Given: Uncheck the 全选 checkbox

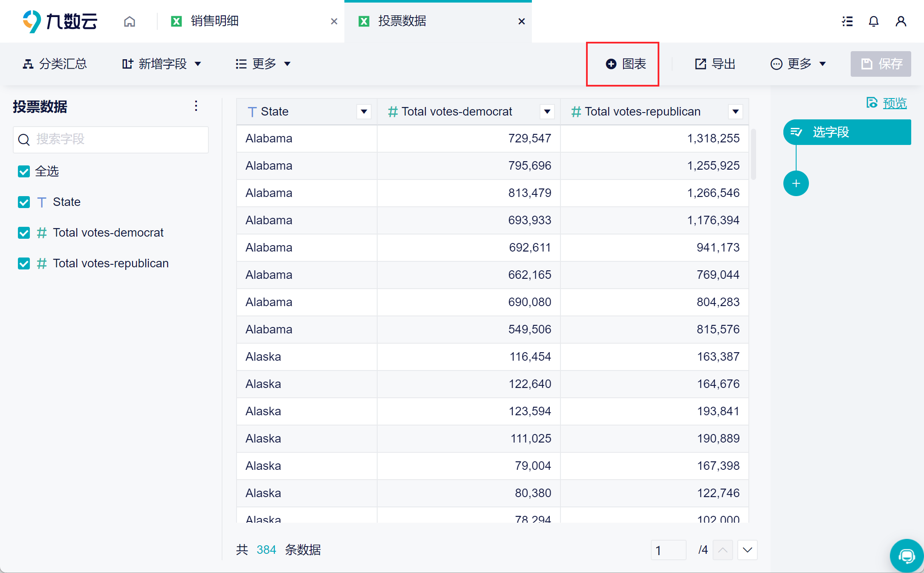Looking at the screenshot, I should [24, 171].
